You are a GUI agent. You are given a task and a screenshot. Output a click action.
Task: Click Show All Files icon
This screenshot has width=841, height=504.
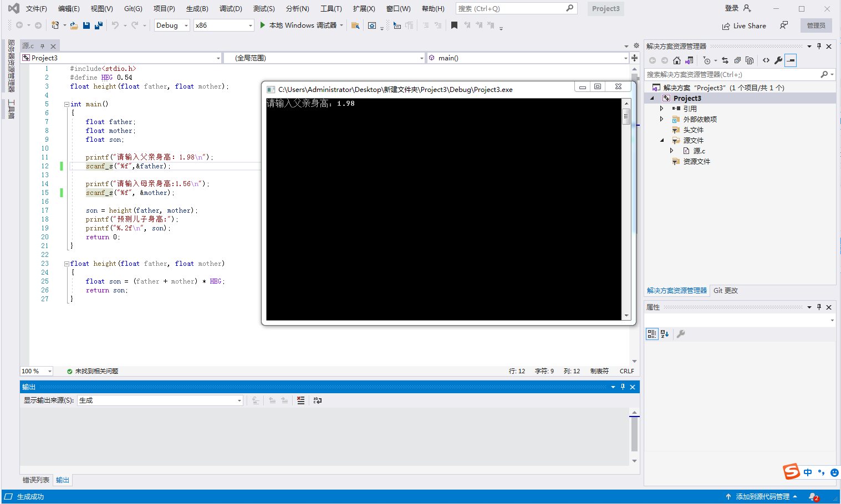tap(750, 60)
